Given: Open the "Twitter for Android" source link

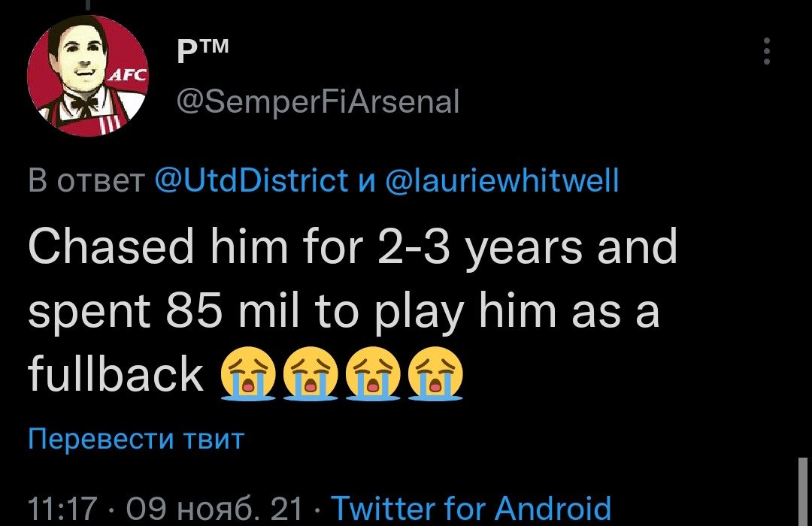Looking at the screenshot, I should coord(471,509).
